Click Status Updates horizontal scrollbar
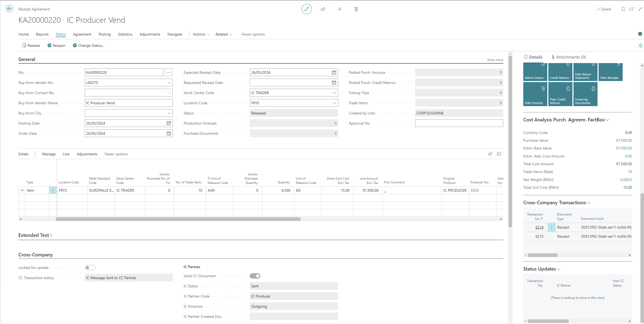This screenshot has width=644, height=324. pos(548,321)
